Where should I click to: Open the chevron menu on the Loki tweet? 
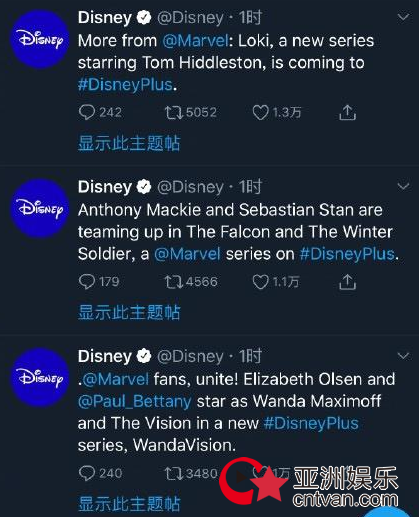(x=403, y=17)
